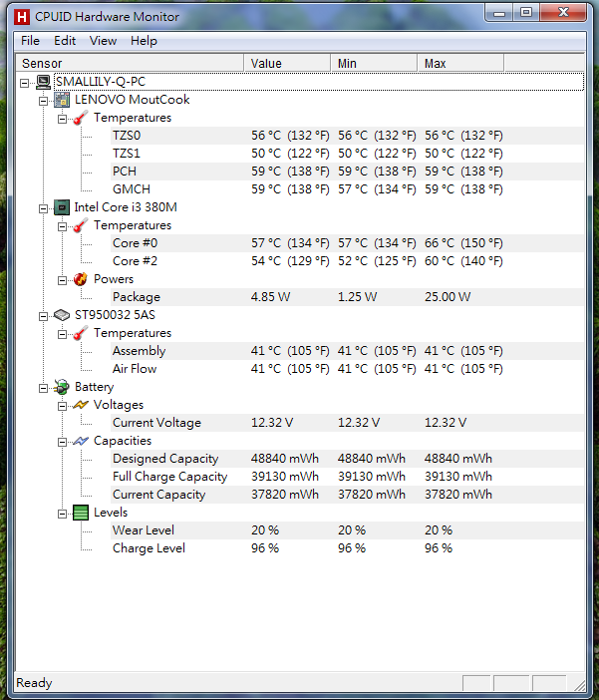Collapse the Intel Core i3 380M node

click(43, 208)
